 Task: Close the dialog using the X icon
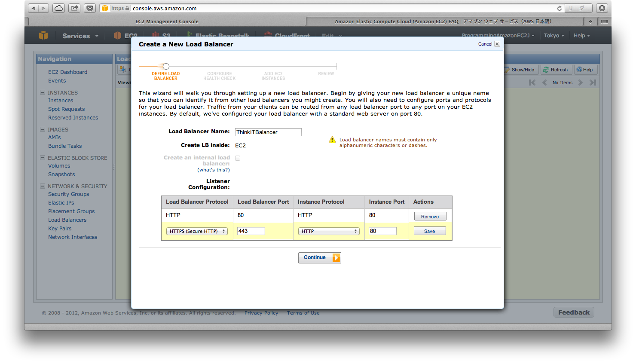pos(497,44)
